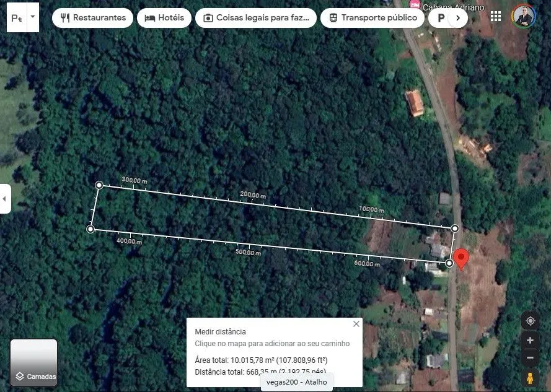Click the vegas200 - Atalho tooltip
Image resolution: width=551 pixels, height=392 pixels.
tap(297, 382)
